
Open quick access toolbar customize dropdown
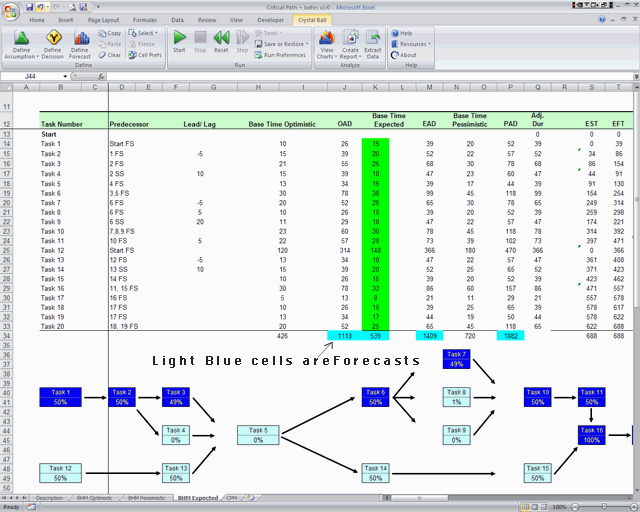click(x=98, y=7)
